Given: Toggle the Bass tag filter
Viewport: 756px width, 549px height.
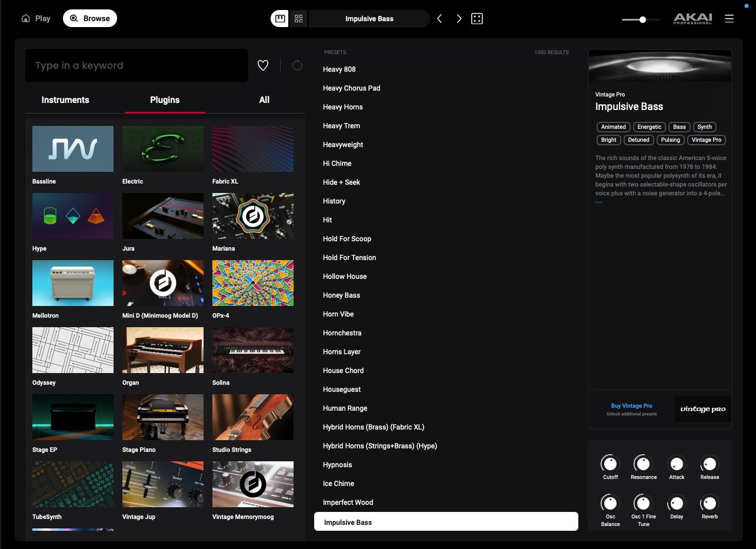Looking at the screenshot, I should [x=679, y=127].
